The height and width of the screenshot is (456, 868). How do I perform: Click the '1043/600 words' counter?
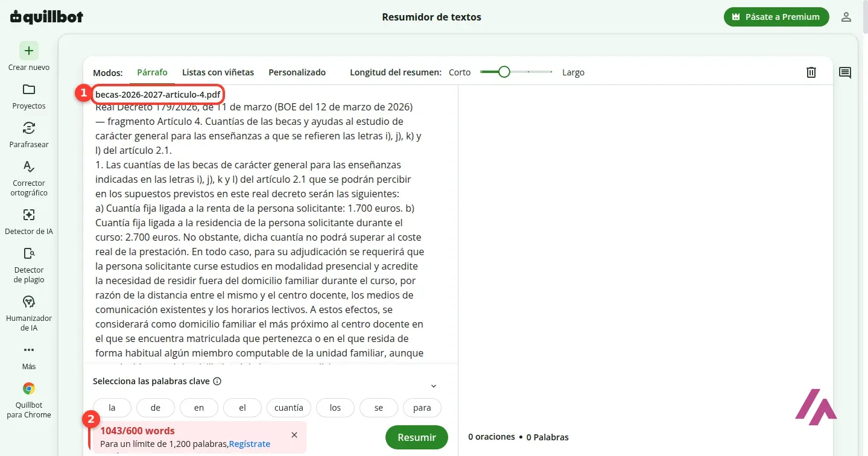[138, 431]
